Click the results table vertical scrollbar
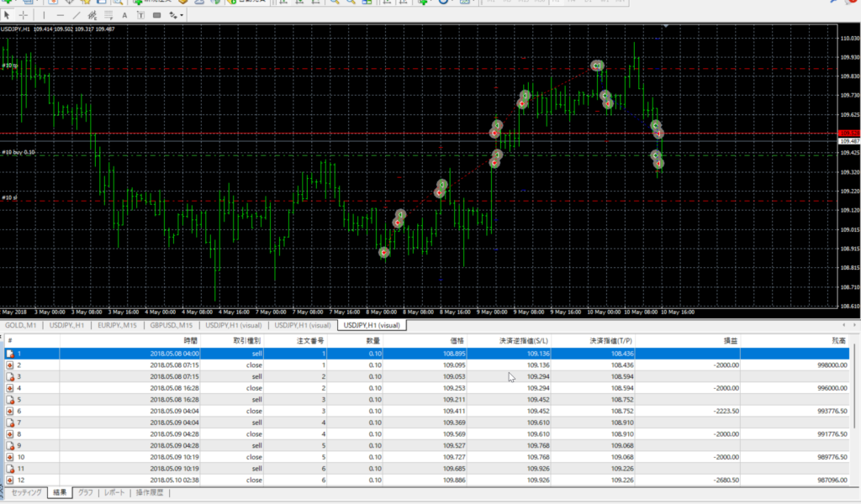This screenshot has width=861, height=504. (x=854, y=386)
